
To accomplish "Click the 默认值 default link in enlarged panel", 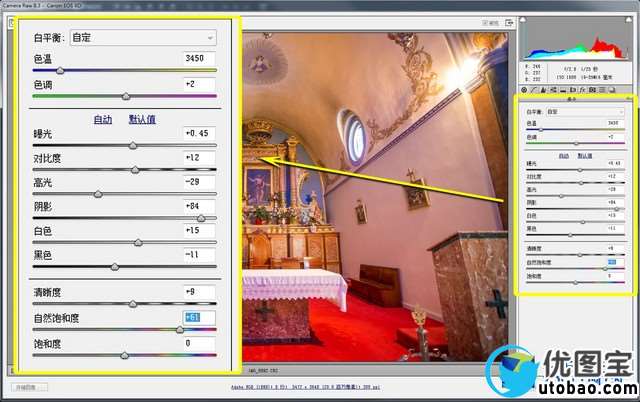I will [142, 117].
